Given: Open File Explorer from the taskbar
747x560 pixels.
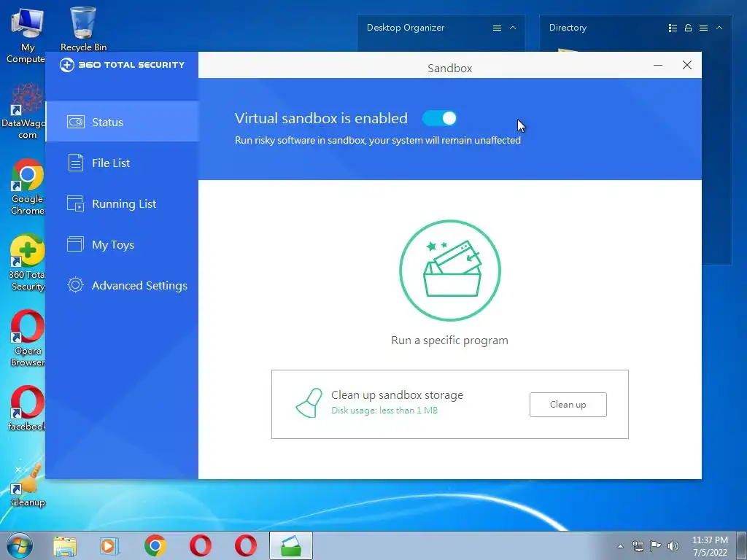Looking at the screenshot, I should point(65,545).
